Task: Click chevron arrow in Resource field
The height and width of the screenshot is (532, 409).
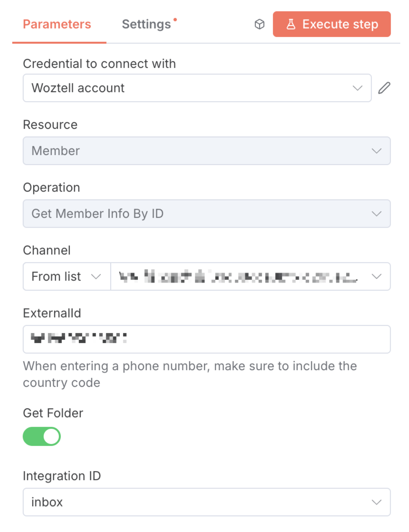Action: click(376, 151)
